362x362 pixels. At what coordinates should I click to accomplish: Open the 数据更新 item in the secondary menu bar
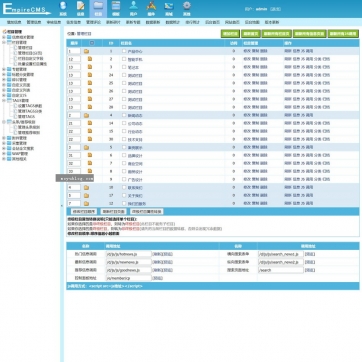coord(153,22)
